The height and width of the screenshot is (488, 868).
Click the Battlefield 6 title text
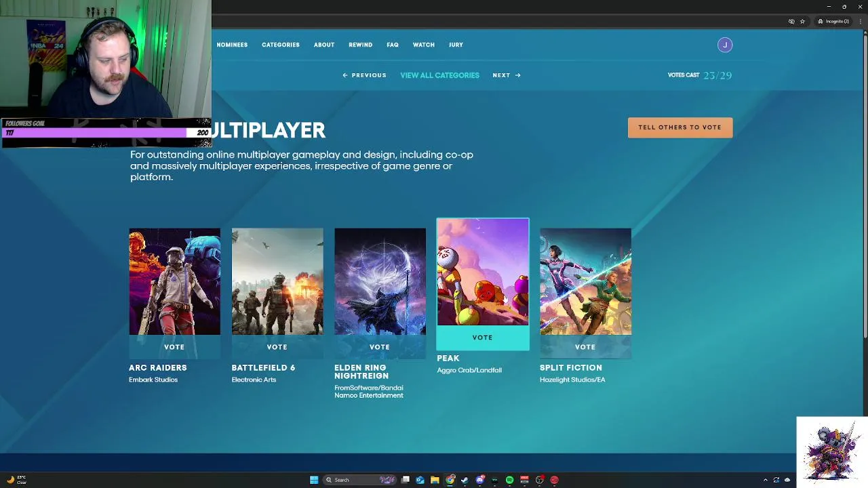263,367
